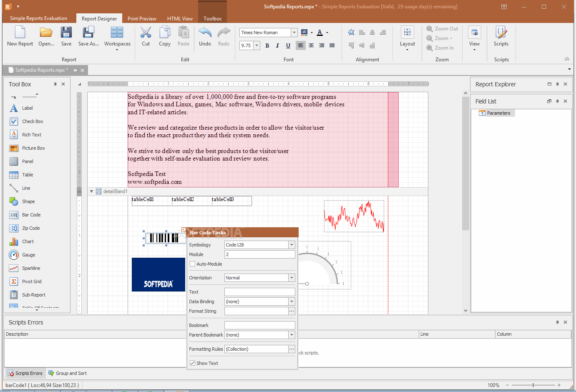Select the Gauge tool
This screenshot has height=392, width=576.
[28, 255]
